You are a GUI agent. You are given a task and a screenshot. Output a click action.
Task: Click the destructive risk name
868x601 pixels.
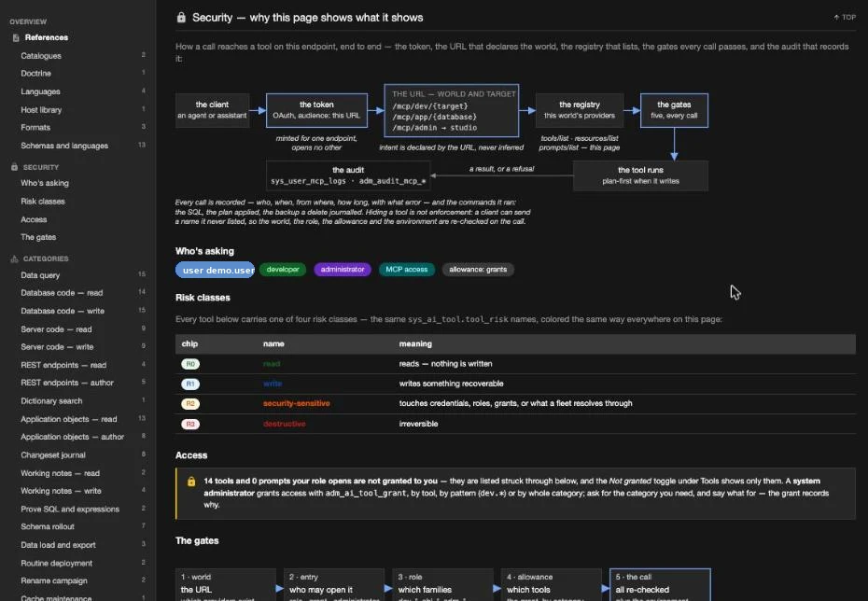284,424
